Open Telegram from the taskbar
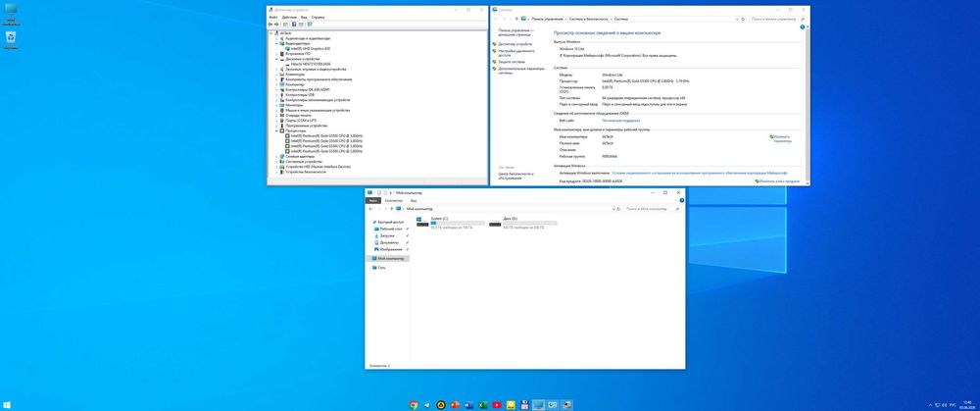This screenshot has width=980, height=411. tap(427, 405)
